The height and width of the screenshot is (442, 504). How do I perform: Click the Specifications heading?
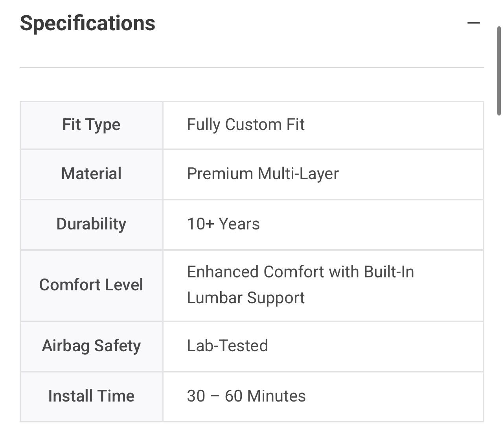pos(88,23)
